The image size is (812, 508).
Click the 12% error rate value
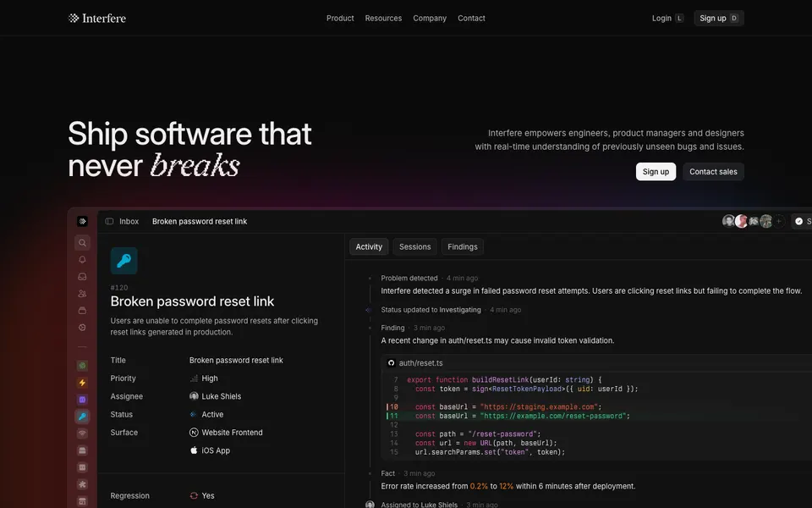[x=506, y=486]
